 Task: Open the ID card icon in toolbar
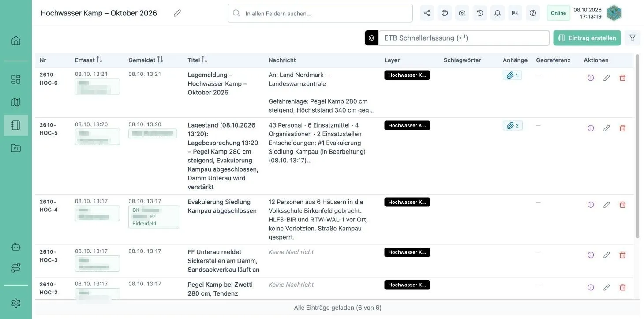point(515,13)
